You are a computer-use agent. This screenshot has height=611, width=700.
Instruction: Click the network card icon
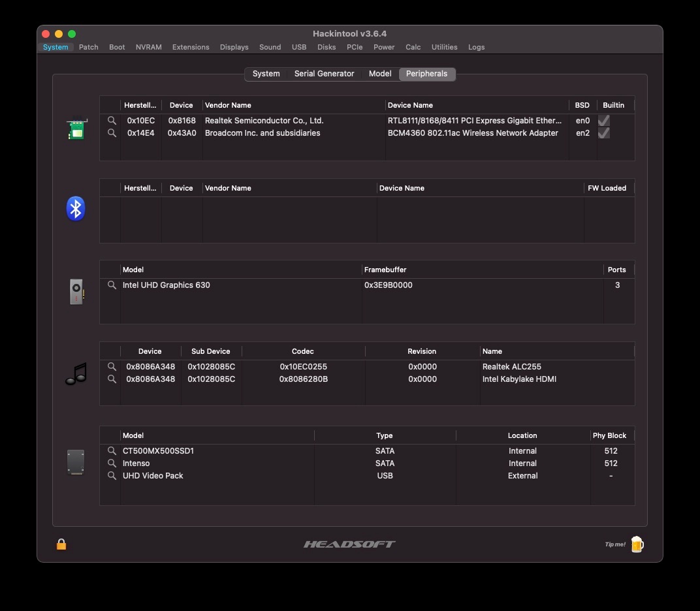click(76, 129)
